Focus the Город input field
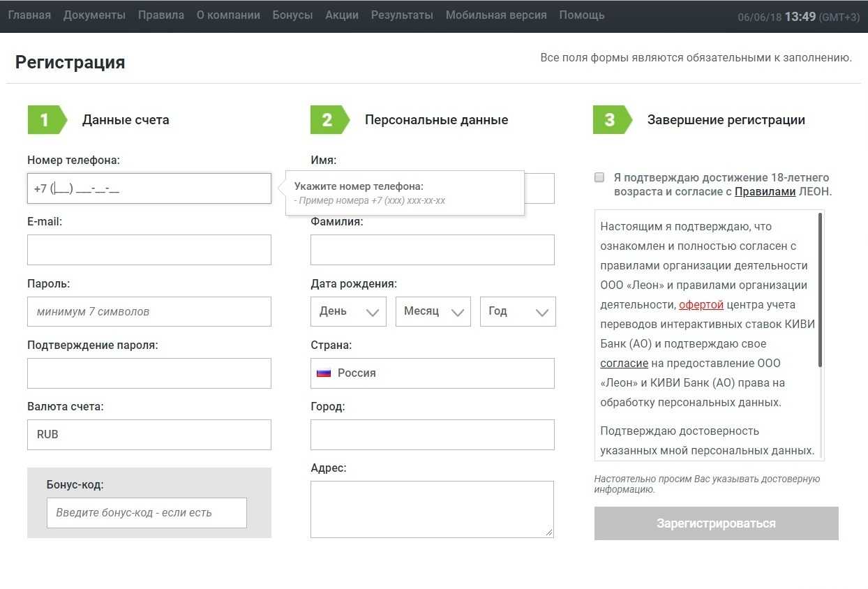The height and width of the screenshot is (589, 868). pyautogui.click(x=433, y=435)
